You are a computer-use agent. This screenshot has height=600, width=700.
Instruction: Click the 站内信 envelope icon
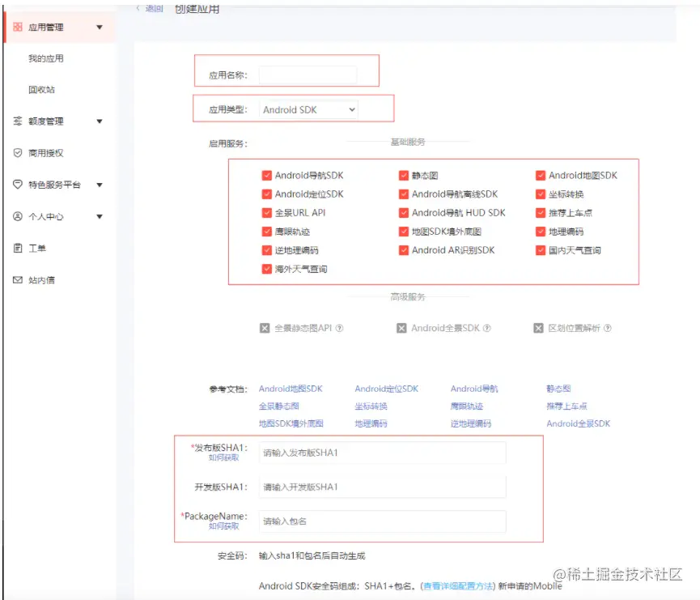pos(18,280)
